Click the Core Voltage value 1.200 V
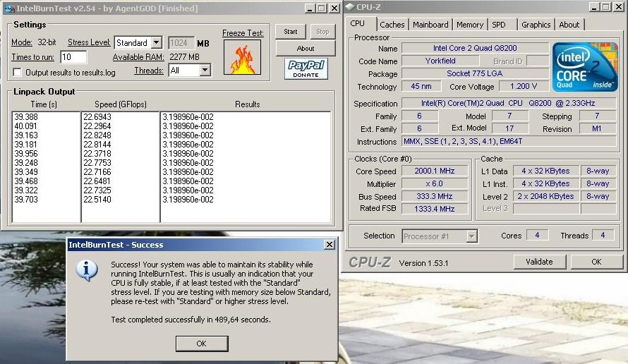This screenshot has height=364, width=628. 523,86
